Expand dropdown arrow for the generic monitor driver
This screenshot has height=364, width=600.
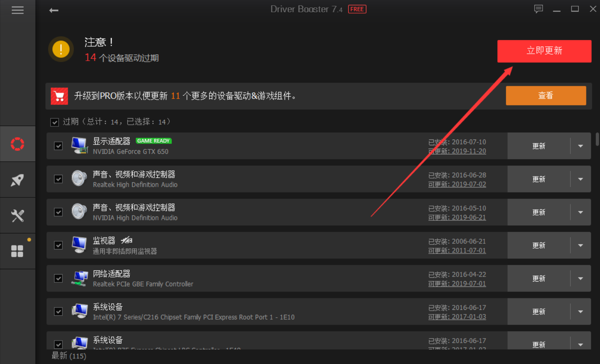580,245
